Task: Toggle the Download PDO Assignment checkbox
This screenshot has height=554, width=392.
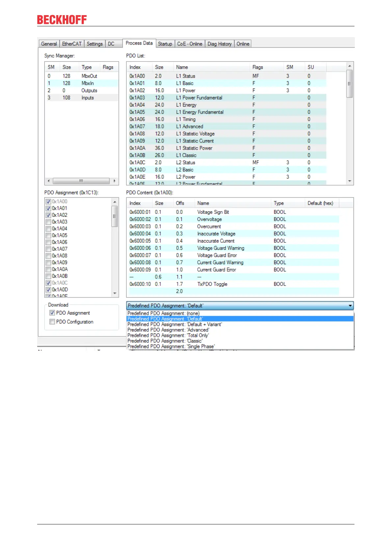Action: (x=52, y=313)
